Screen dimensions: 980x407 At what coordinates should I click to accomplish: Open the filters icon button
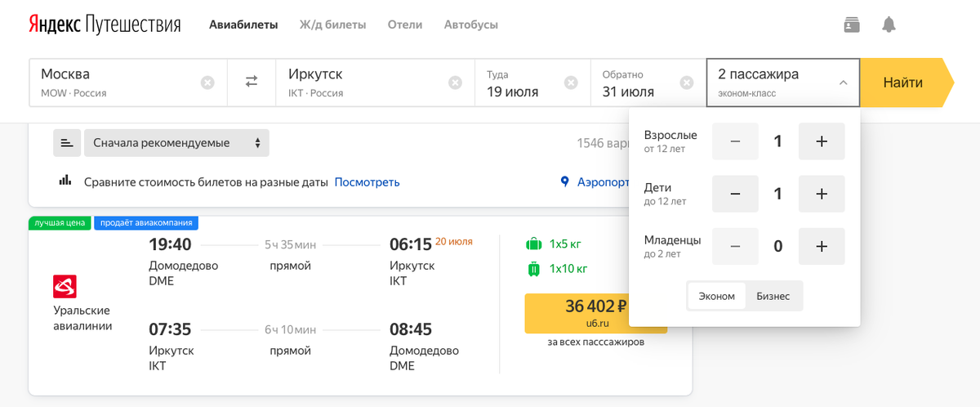coord(67,143)
